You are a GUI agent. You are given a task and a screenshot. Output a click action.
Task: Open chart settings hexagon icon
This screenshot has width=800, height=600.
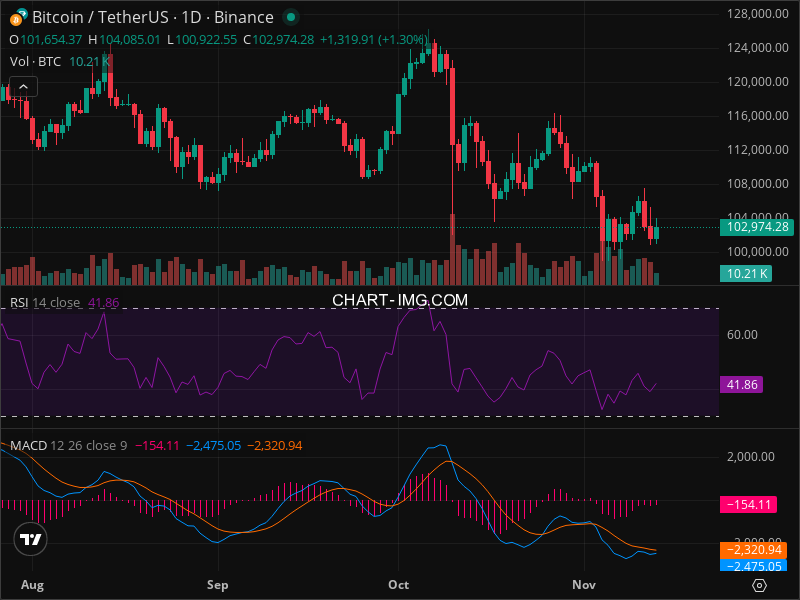[x=760, y=584]
